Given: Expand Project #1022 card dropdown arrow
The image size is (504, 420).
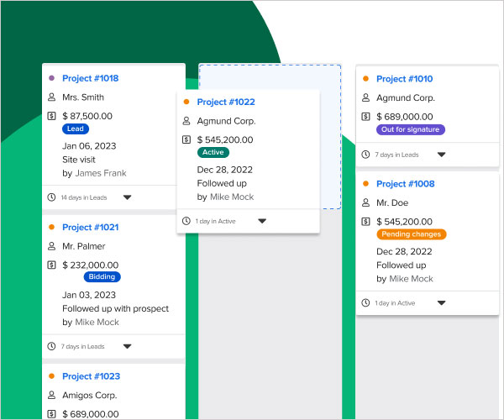Looking at the screenshot, I should [262, 221].
